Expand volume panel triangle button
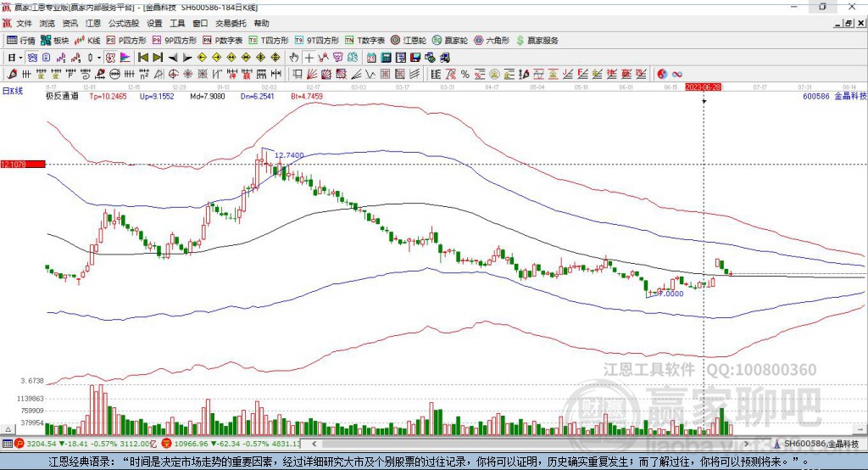868x470 pixels. pyautogui.click(x=8, y=429)
